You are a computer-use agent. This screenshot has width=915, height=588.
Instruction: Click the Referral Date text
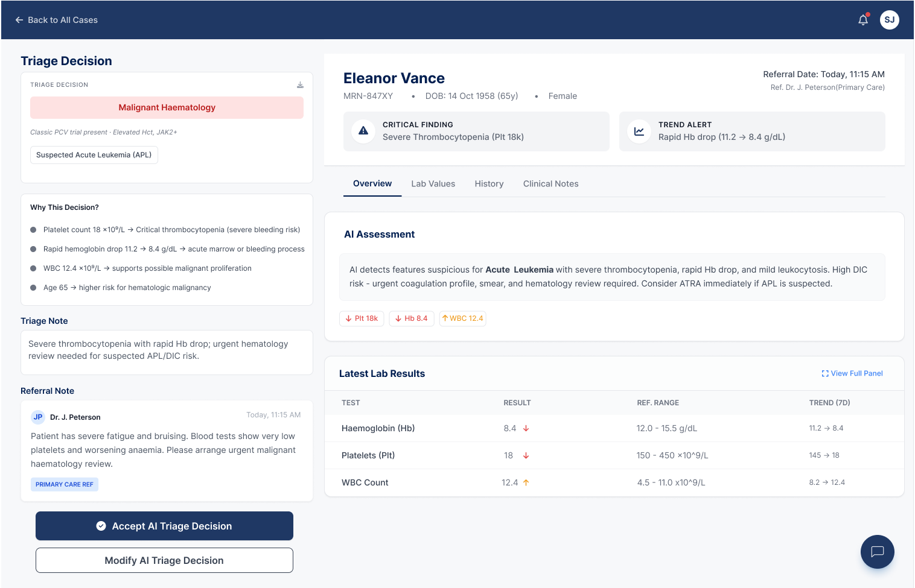tap(824, 74)
